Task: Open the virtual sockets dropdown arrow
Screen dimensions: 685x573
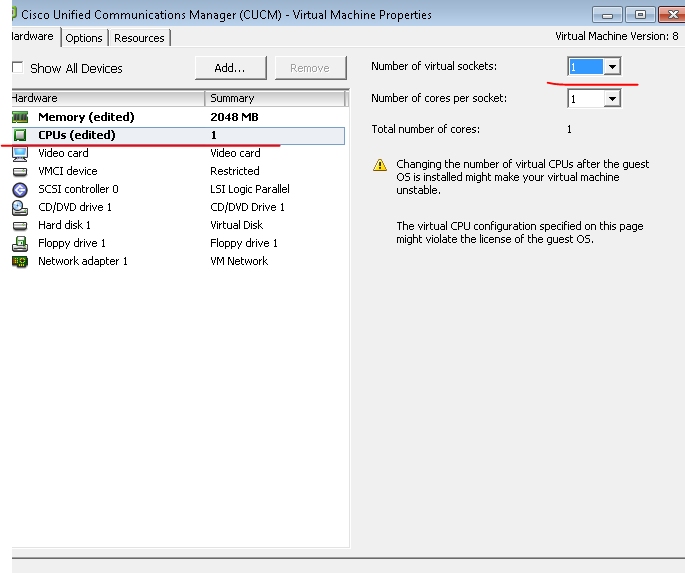Action: [612, 67]
